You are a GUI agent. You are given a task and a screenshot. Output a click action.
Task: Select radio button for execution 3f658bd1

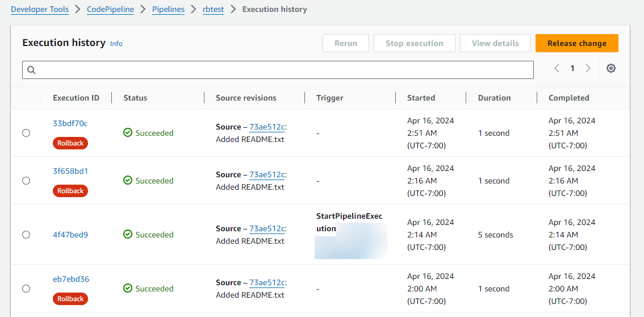(26, 181)
